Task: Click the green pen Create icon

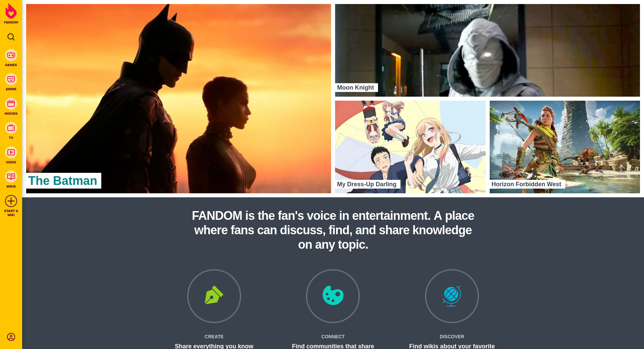Action: pyautogui.click(x=214, y=296)
